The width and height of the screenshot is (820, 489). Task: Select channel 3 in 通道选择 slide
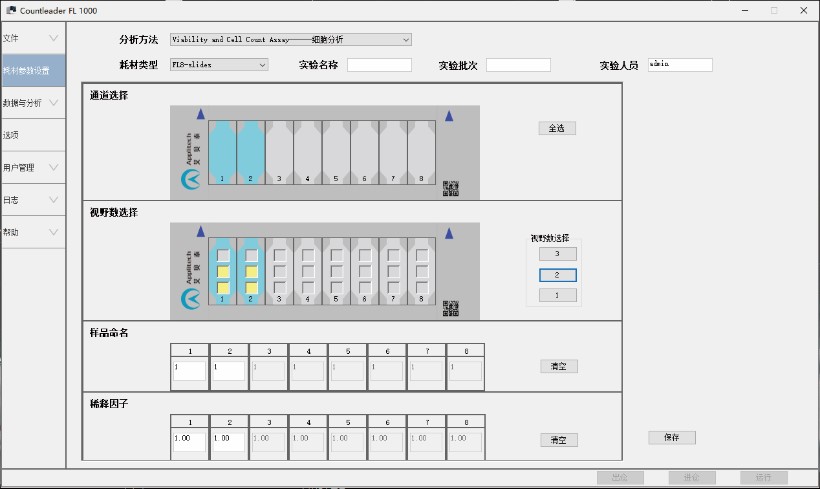click(x=279, y=151)
